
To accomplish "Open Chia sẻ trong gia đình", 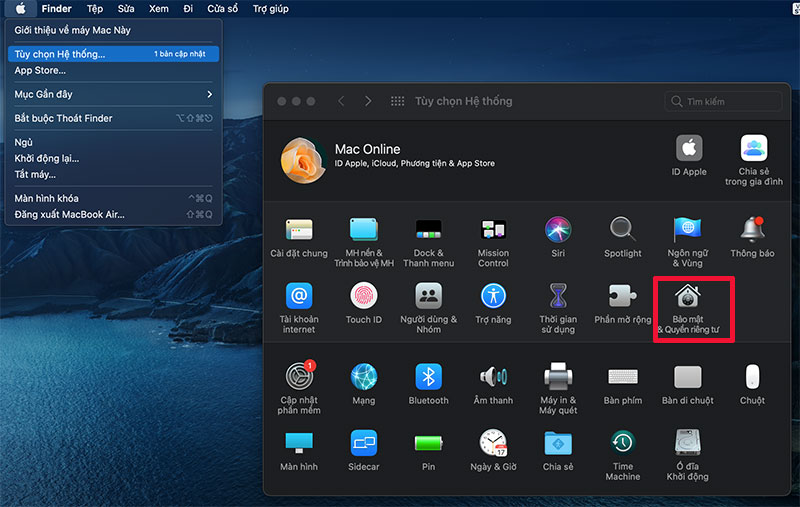I will (x=754, y=160).
